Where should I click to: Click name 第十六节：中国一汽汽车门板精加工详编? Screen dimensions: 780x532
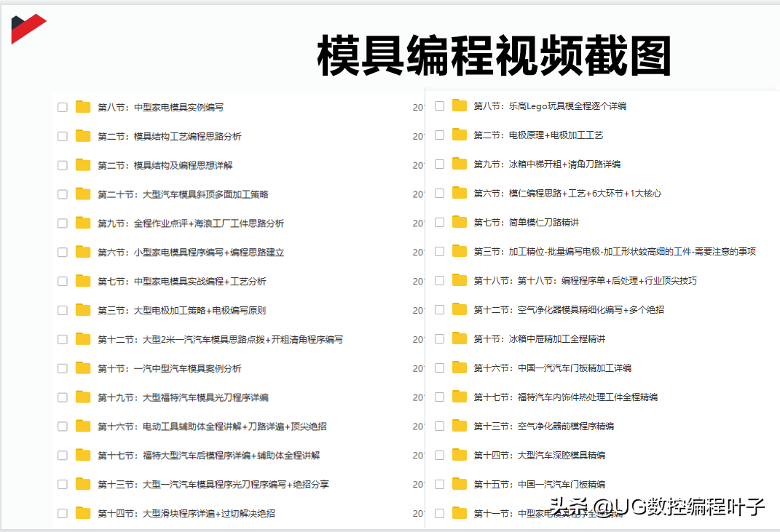(553, 368)
